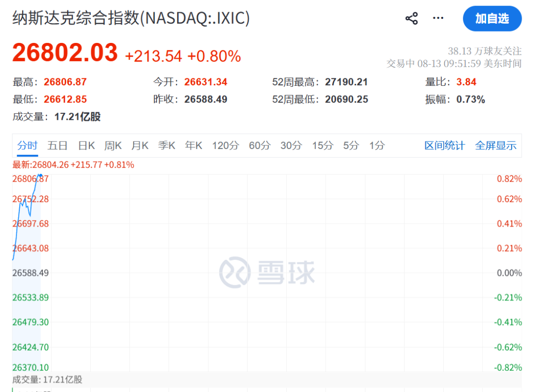The height and width of the screenshot is (392, 533).
Task: Click the 最低 value 26612.85
Action: [65, 99]
